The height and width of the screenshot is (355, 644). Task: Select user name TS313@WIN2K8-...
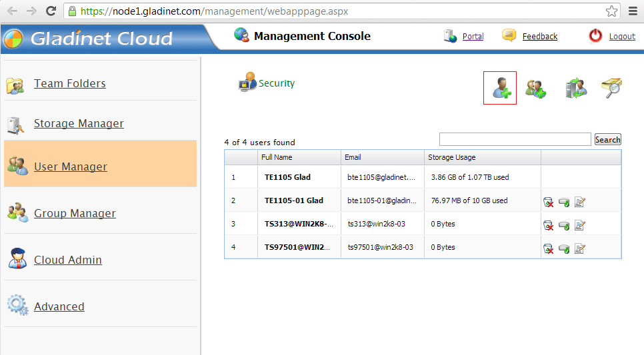pyautogui.click(x=299, y=224)
